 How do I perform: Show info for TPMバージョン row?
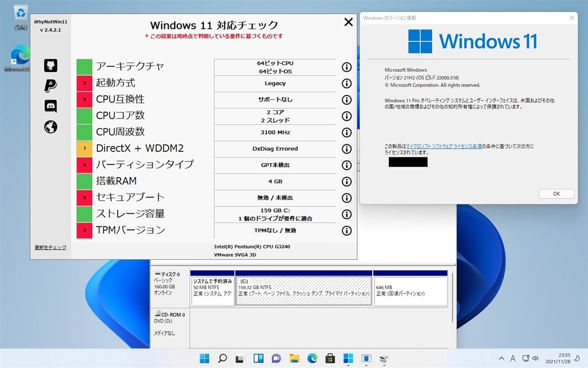coord(346,230)
